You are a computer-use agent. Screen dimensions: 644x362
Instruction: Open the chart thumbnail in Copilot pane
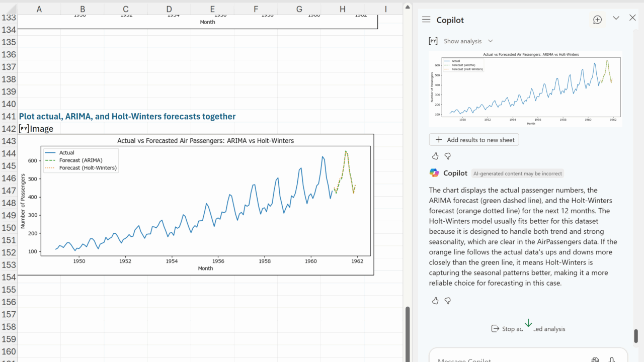click(525, 88)
